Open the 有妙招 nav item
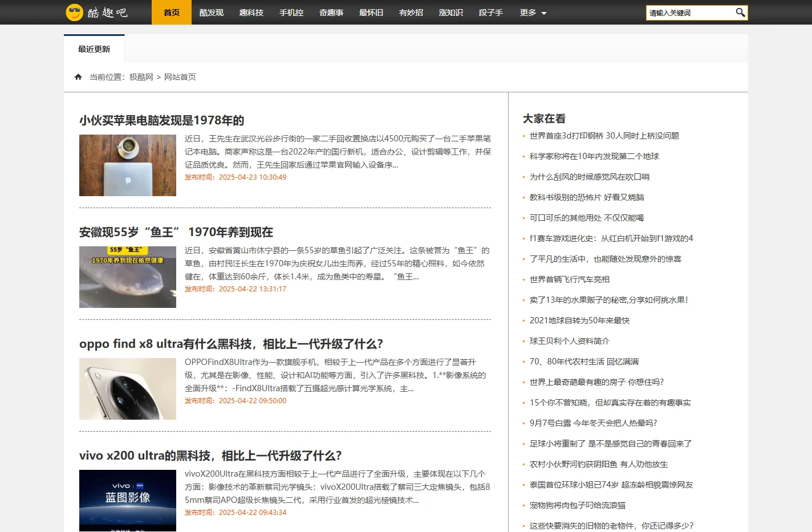 point(411,13)
